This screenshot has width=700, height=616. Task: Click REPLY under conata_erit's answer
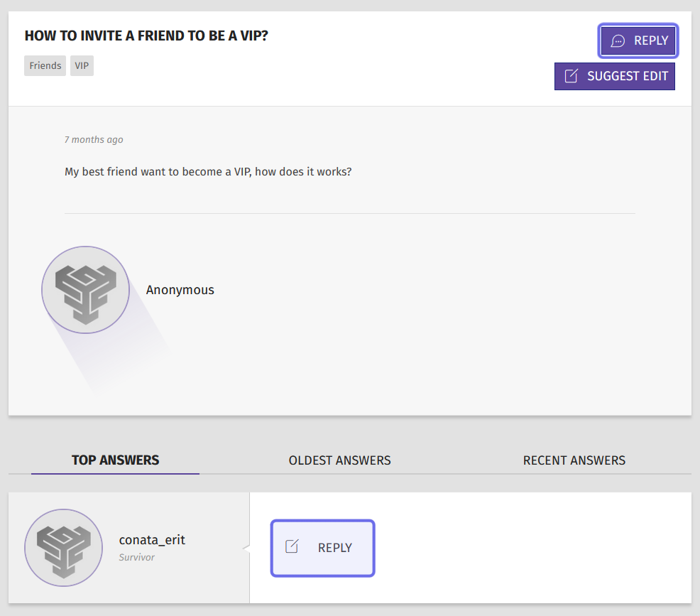coord(322,548)
